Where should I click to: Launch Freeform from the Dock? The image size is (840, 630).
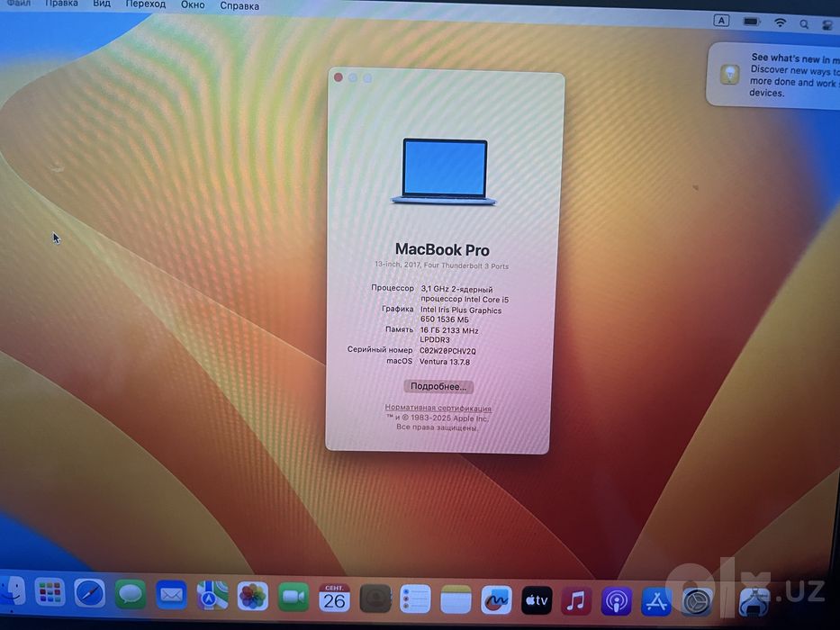coord(496,600)
